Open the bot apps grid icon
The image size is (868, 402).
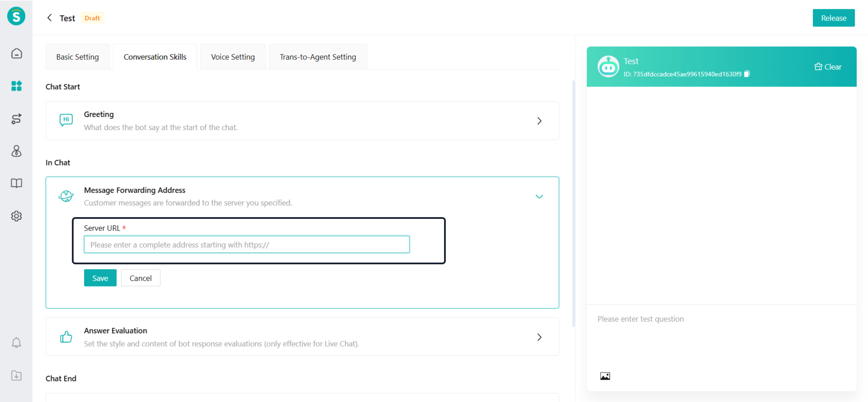(x=16, y=86)
